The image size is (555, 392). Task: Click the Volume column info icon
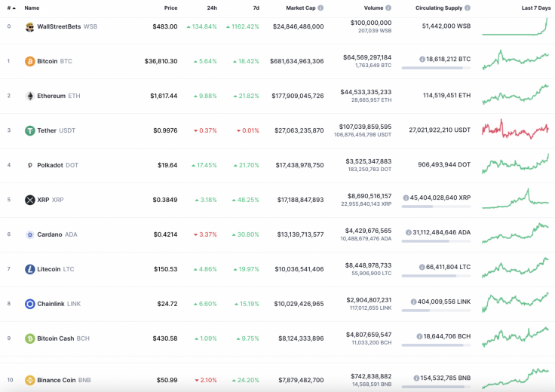click(x=388, y=8)
